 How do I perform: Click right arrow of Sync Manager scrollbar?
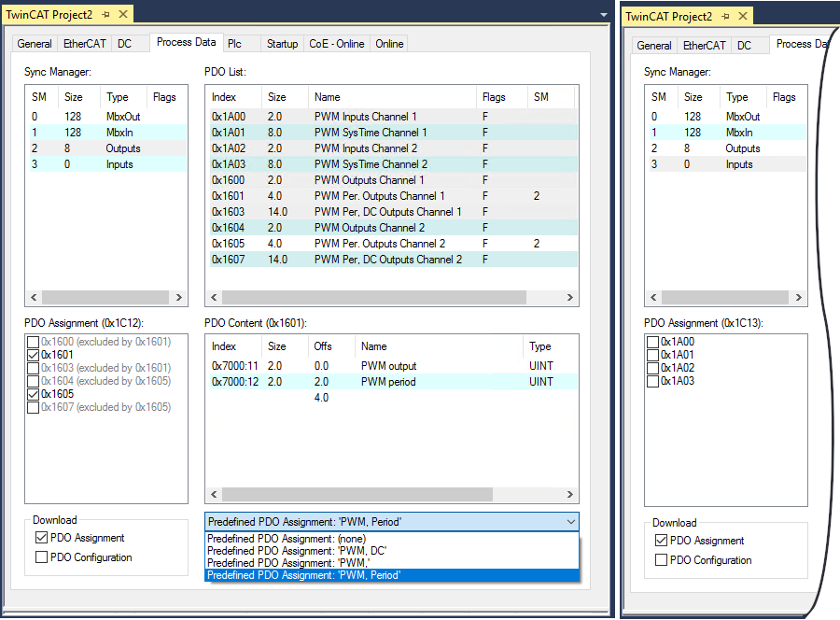point(179,298)
